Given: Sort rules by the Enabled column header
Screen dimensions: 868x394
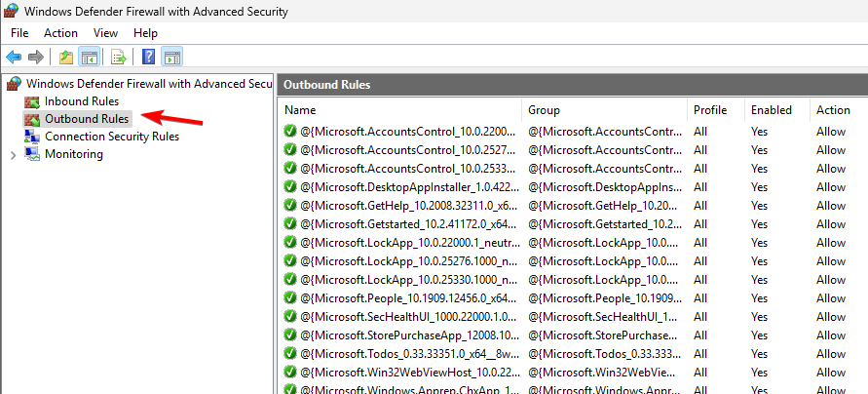Looking at the screenshot, I should (x=771, y=110).
